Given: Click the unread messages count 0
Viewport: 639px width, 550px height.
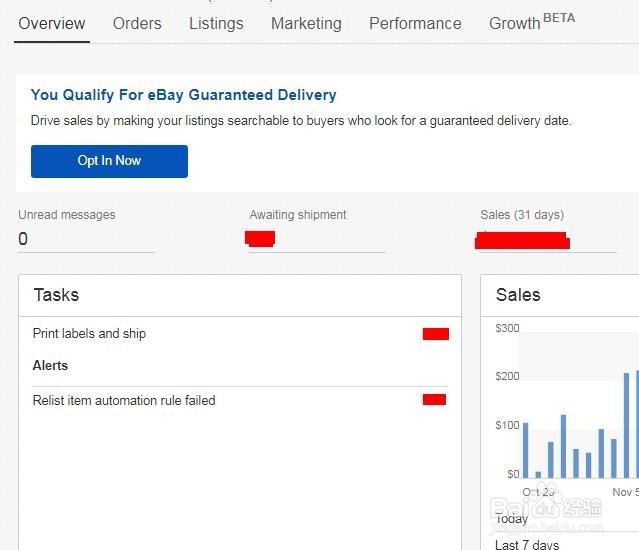Looking at the screenshot, I should 23,239.
